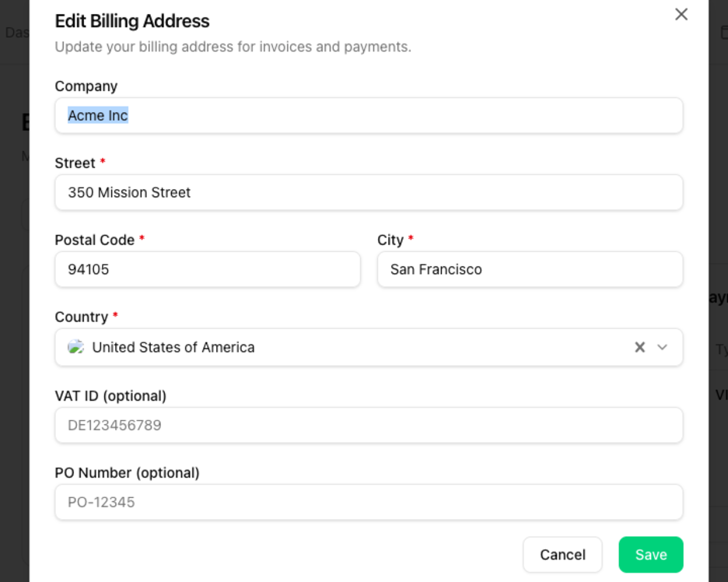Focus the VAT ID input with DE123456789 placeholder
The width and height of the screenshot is (728, 582).
tap(369, 425)
